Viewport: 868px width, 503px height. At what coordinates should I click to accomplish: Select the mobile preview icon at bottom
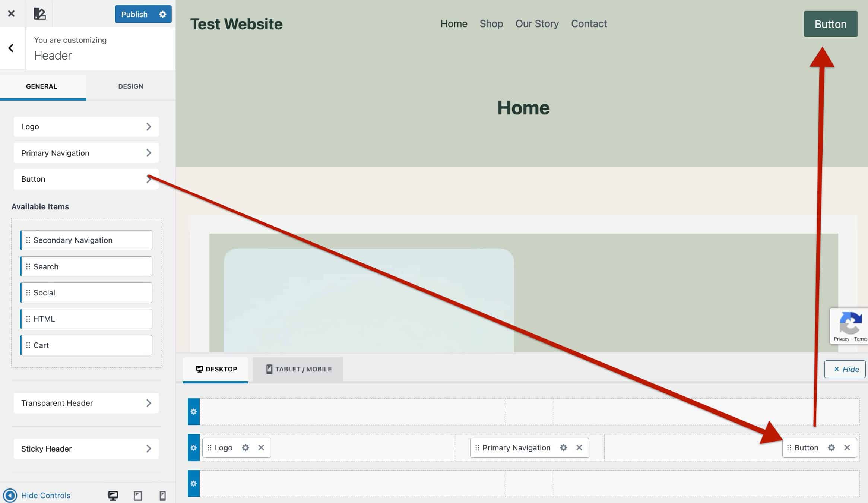pyautogui.click(x=163, y=495)
